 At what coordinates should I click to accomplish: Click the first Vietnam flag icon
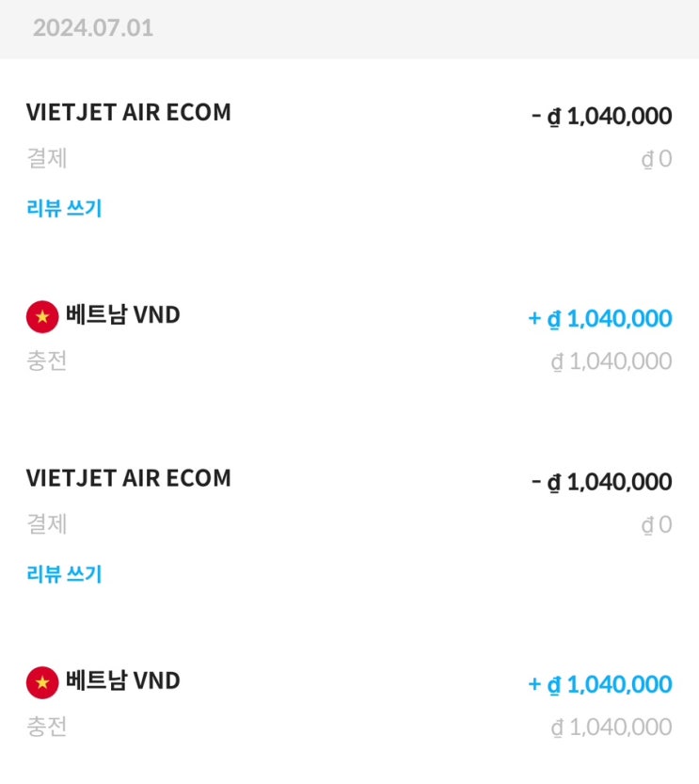(x=42, y=317)
